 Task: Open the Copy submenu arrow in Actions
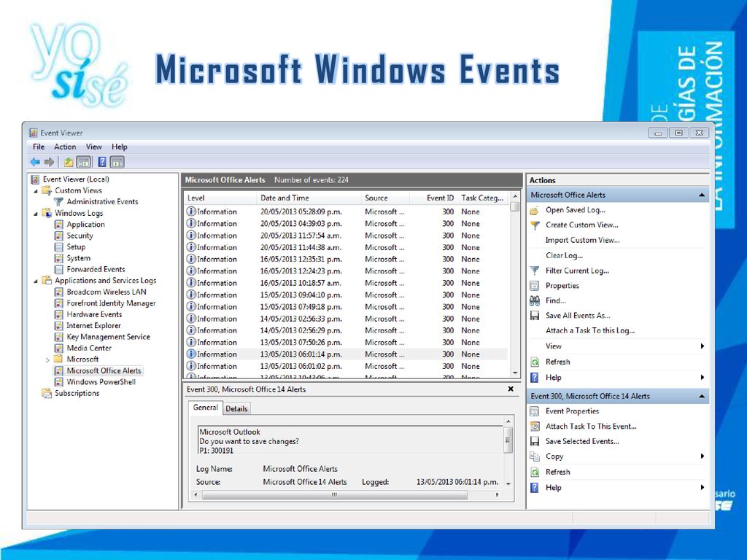point(703,456)
